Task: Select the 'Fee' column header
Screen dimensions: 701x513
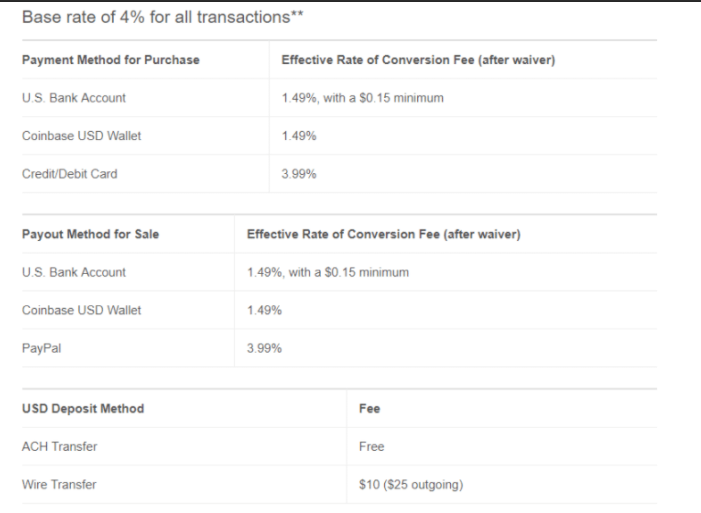Action: [x=369, y=409]
